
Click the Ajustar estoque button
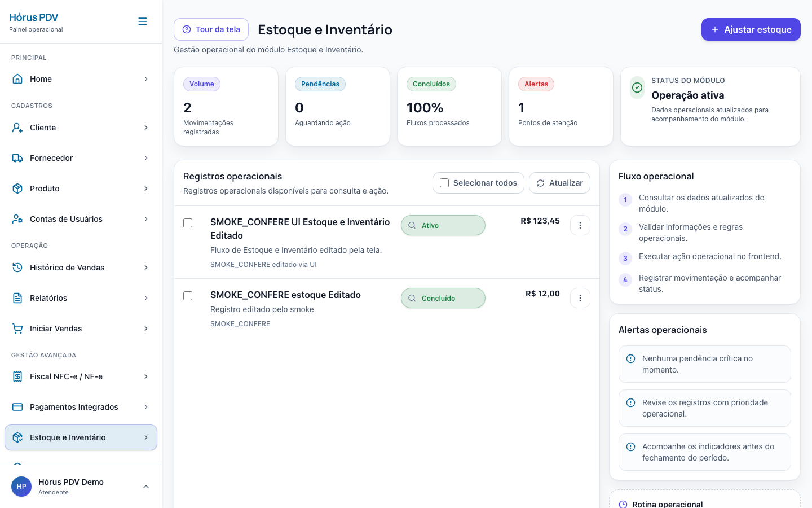[751, 29]
